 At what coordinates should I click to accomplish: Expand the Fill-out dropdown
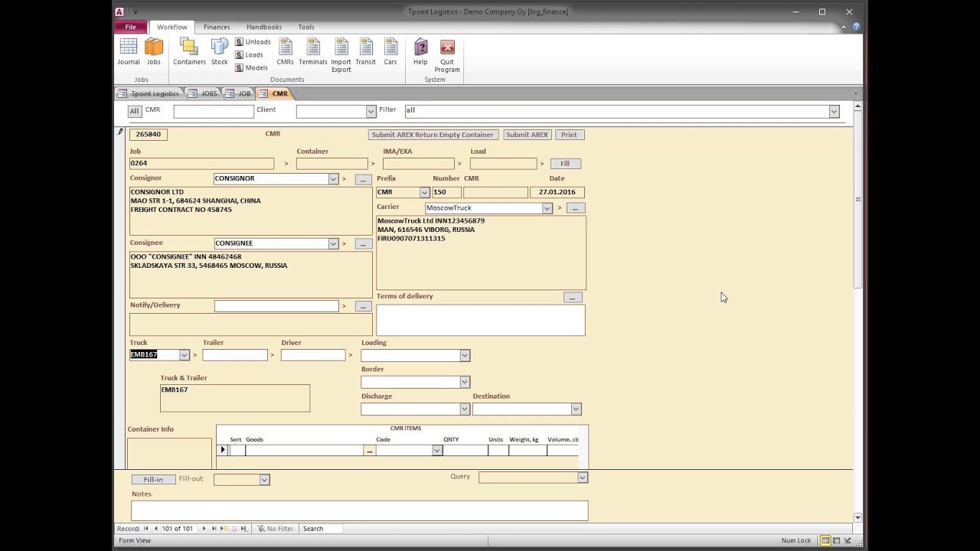[264, 480]
